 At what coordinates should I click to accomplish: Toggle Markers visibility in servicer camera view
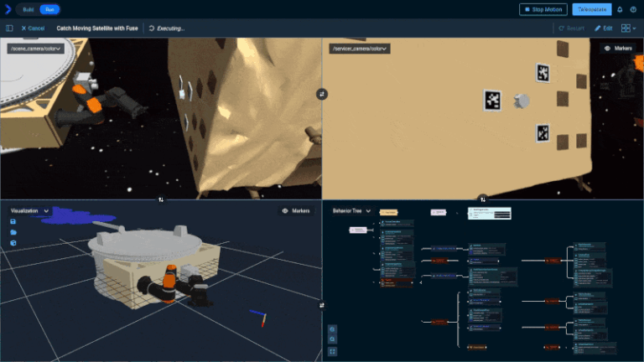pyautogui.click(x=618, y=49)
